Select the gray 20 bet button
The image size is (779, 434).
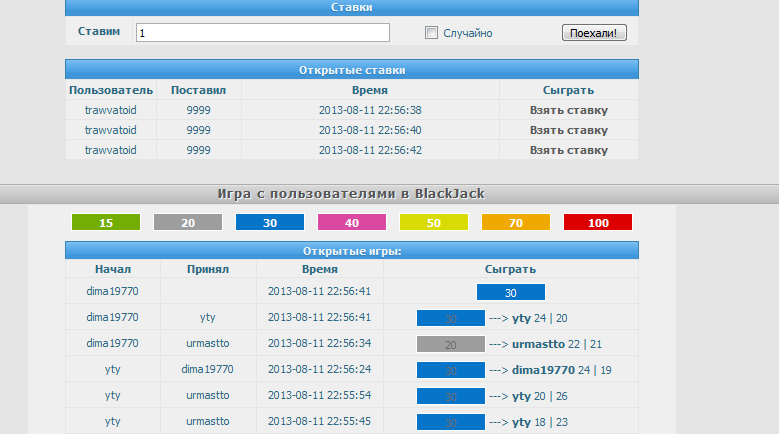(188, 222)
